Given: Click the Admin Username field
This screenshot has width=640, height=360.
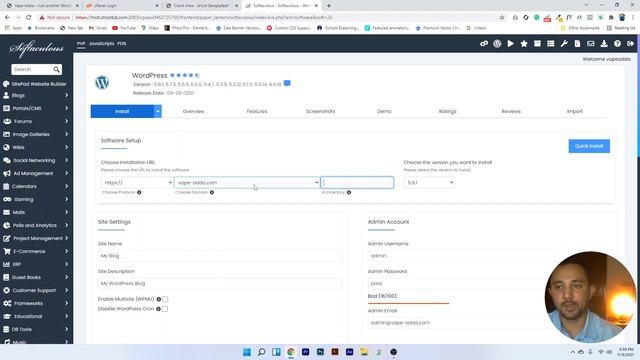Looking at the screenshot, I should coord(457,256).
